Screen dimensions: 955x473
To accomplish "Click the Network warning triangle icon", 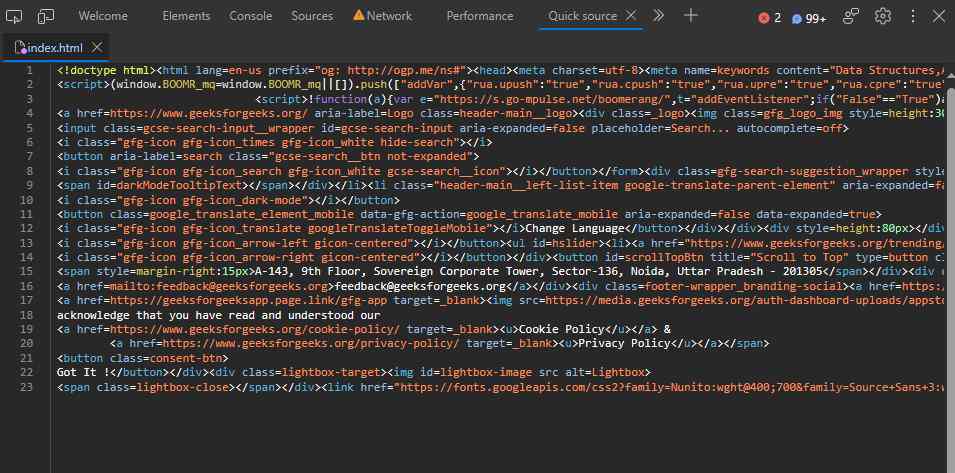I will click(359, 15).
